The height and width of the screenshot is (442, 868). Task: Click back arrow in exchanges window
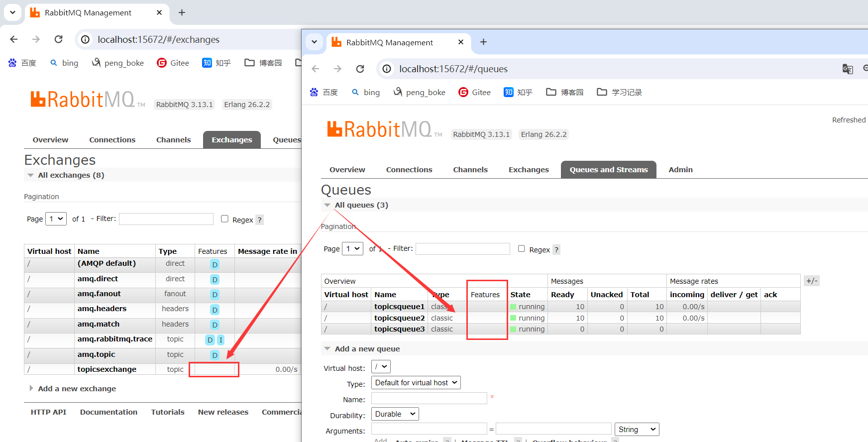click(14, 39)
